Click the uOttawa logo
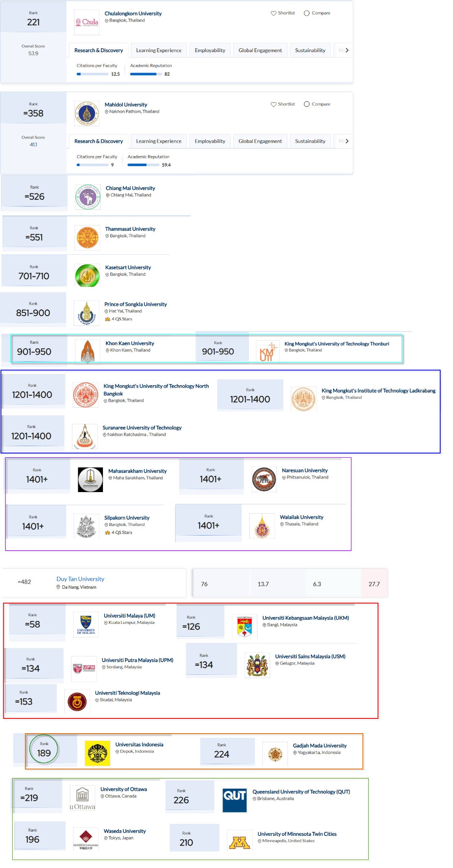This screenshot has height=868, width=453. (x=83, y=798)
